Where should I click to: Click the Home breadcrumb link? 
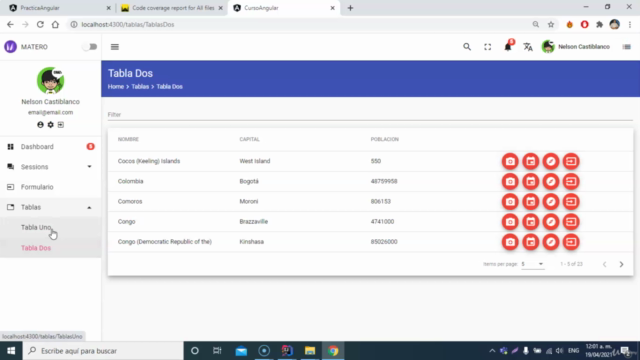116,87
